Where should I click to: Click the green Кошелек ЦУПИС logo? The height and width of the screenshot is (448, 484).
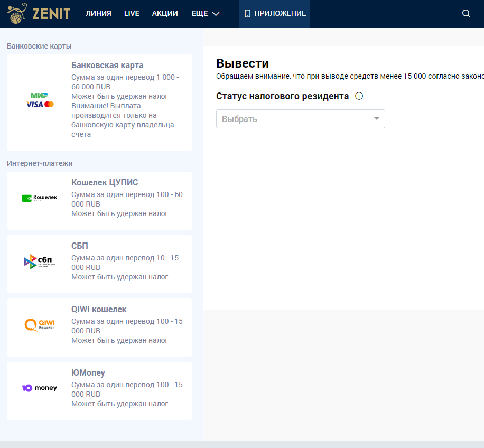coord(40,198)
